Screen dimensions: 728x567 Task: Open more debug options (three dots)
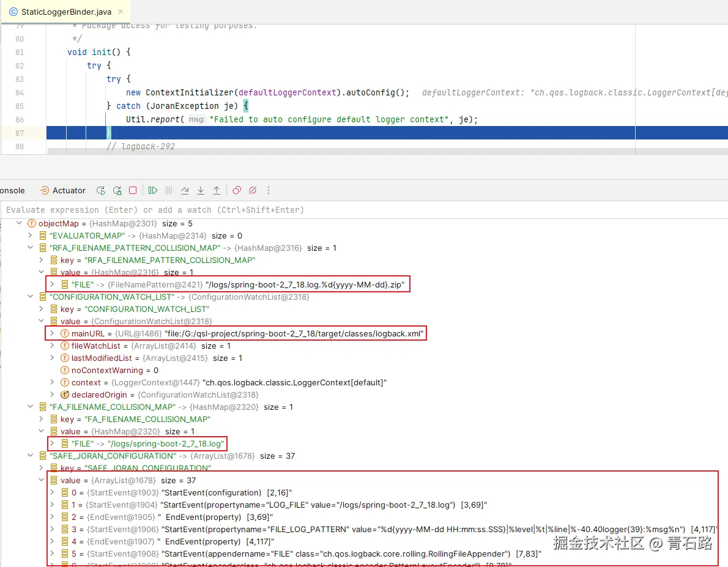click(269, 190)
